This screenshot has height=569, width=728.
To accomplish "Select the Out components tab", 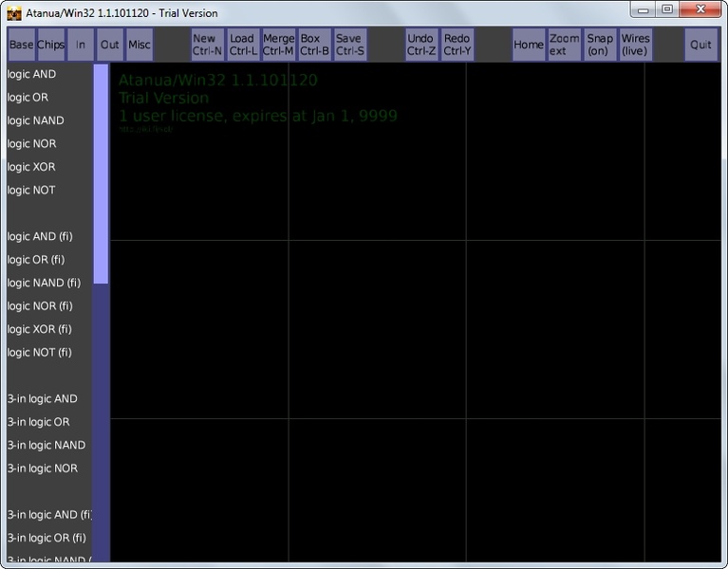I will click(110, 45).
